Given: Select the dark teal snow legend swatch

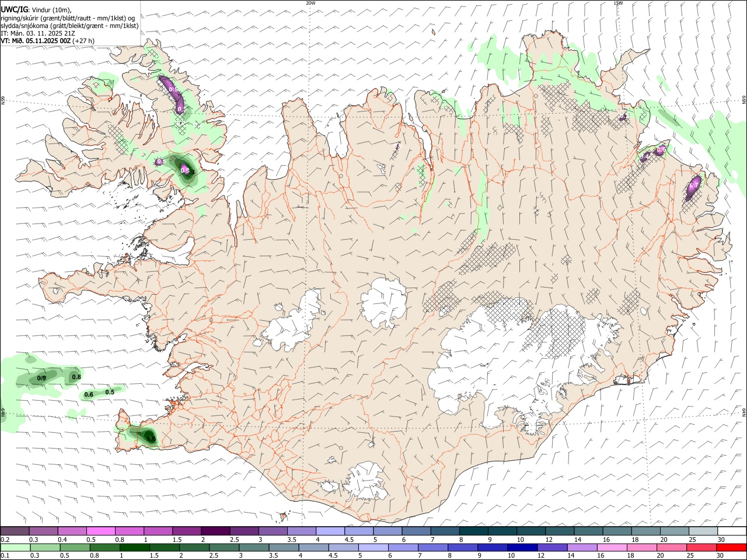Looking at the screenshot, I should point(474,531).
